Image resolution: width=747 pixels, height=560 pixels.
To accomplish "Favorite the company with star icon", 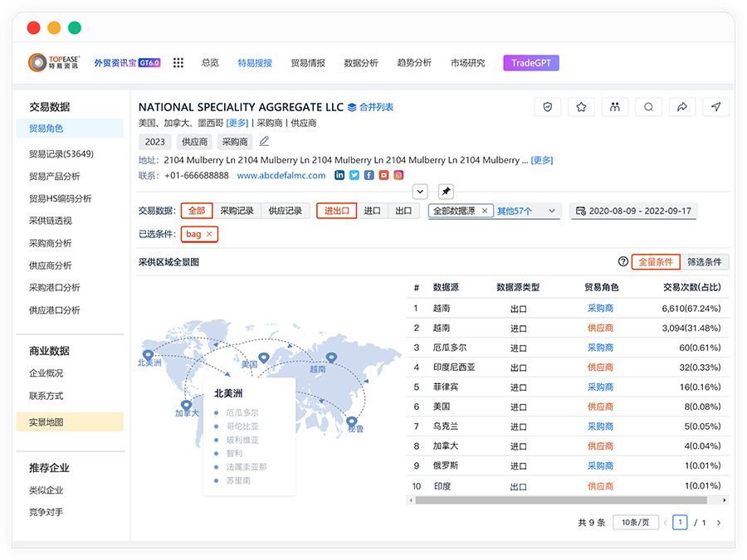I will tap(582, 107).
